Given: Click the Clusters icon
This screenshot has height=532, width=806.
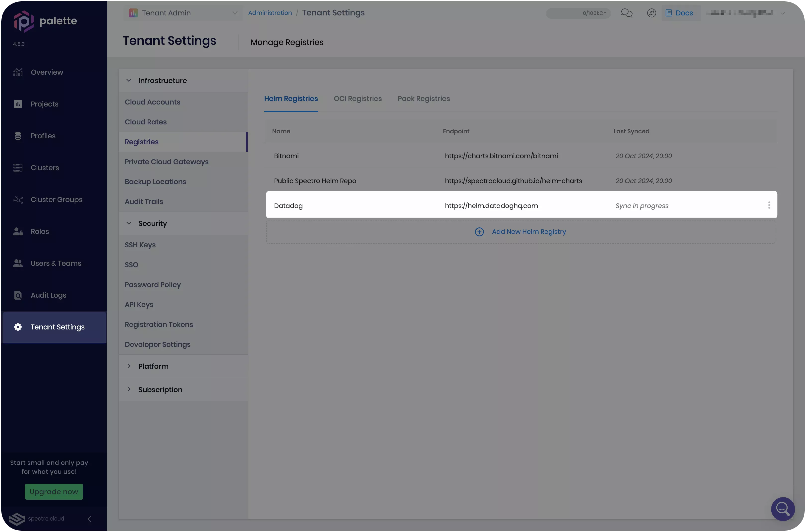Looking at the screenshot, I should pos(18,168).
